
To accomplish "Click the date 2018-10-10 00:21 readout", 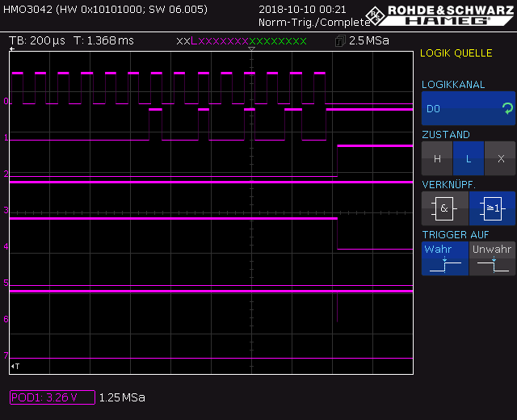I will (x=302, y=10).
